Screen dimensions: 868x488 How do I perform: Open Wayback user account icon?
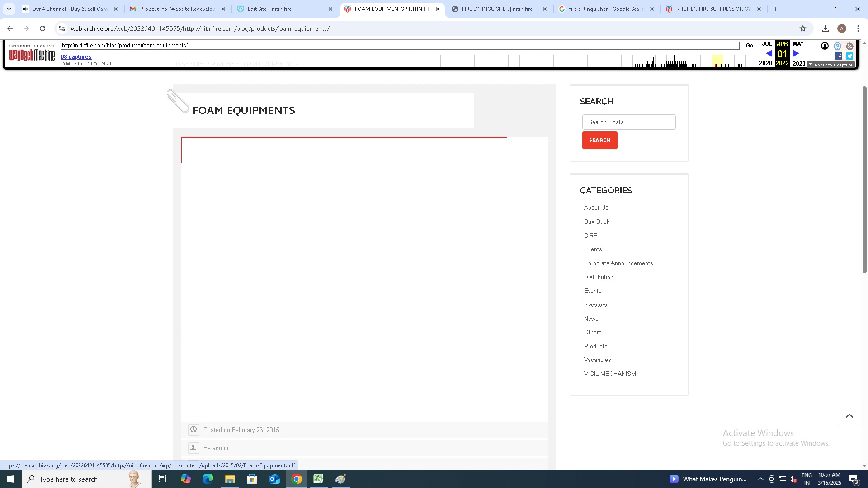825,46
